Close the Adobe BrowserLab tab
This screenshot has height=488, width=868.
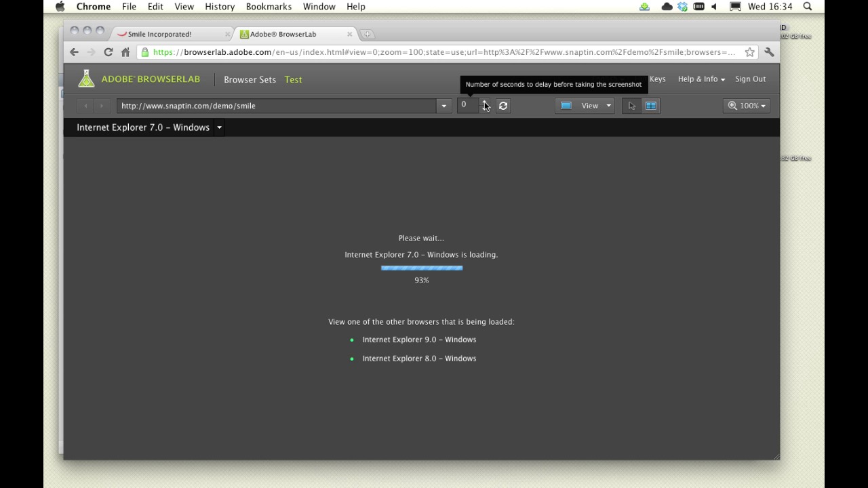click(x=350, y=34)
